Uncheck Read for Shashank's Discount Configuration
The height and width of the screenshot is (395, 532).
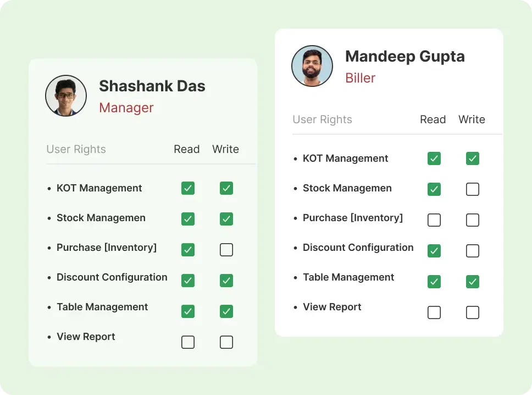click(188, 280)
